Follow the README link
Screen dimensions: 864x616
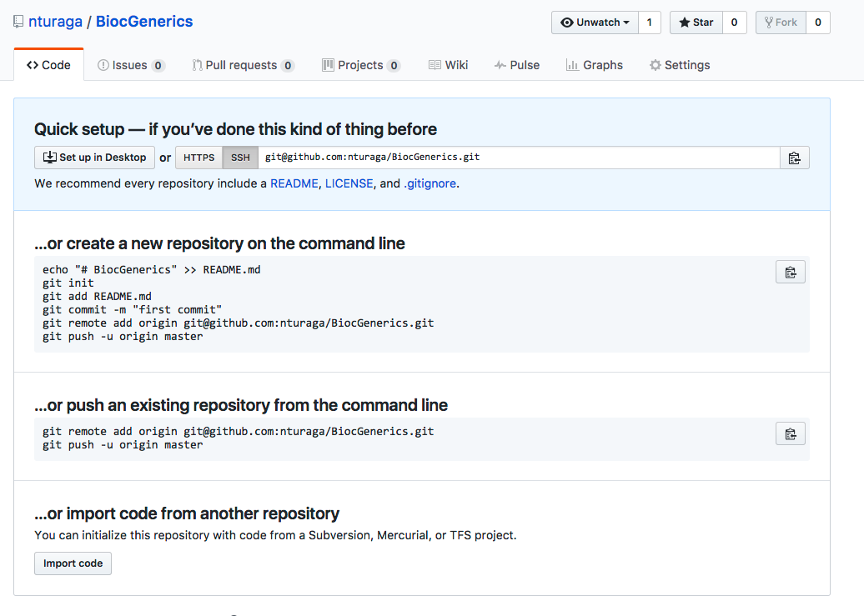coord(294,183)
